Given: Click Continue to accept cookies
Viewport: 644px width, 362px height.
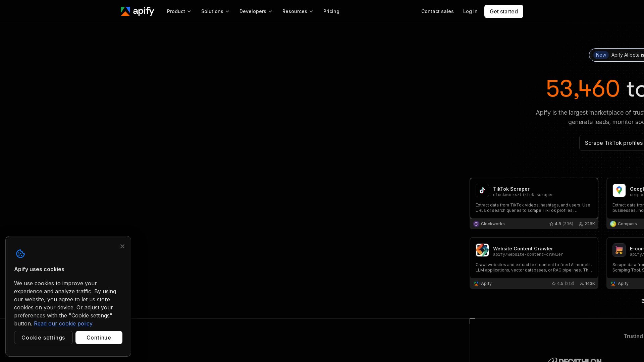Looking at the screenshot, I should point(99,338).
